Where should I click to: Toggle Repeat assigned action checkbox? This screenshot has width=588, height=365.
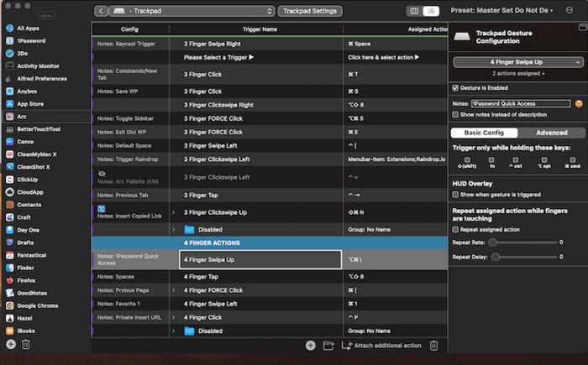[455, 229]
